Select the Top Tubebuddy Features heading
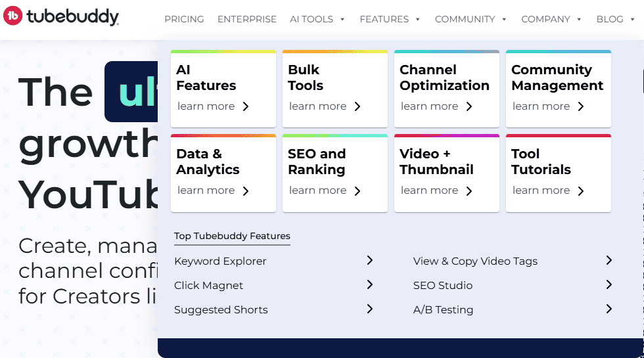The image size is (644, 358). [232, 236]
